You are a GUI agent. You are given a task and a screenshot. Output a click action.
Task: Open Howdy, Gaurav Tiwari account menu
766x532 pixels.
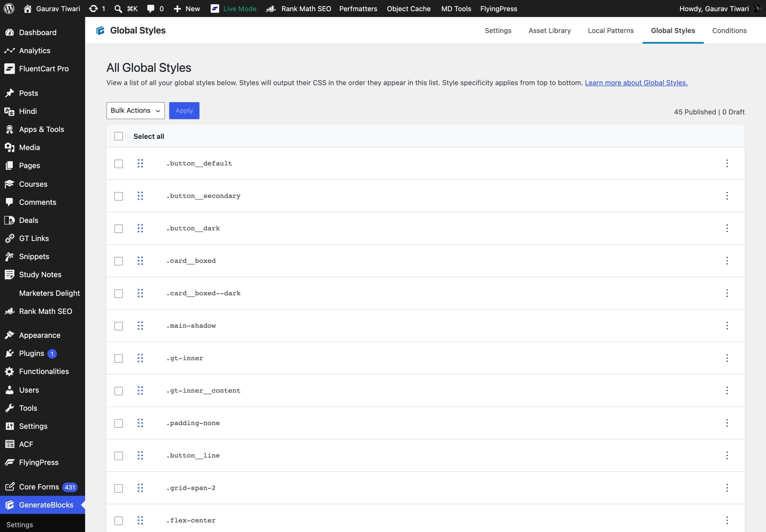[720, 9]
